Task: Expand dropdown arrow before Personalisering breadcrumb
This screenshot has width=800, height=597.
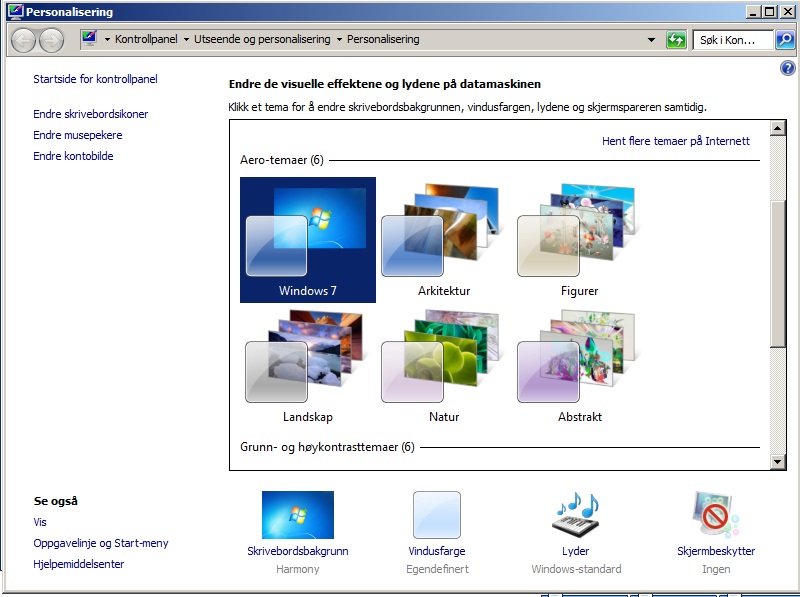Action: pos(339,39)
